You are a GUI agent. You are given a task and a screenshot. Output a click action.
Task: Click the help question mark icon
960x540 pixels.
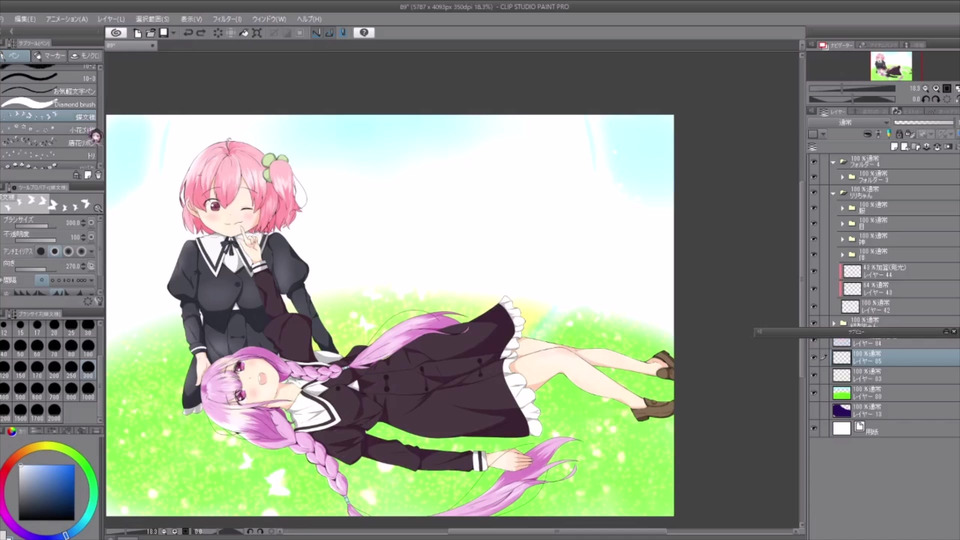364,33
